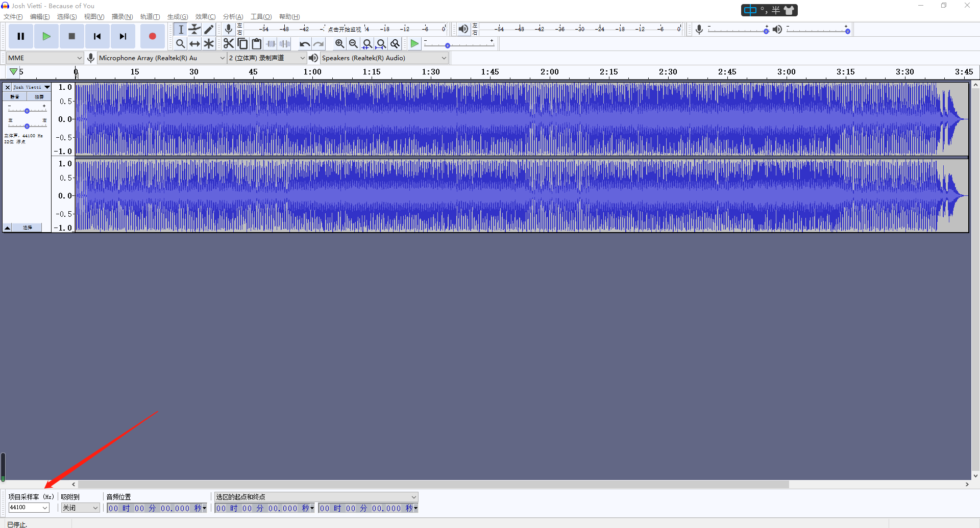
Task: Mute the Josh Vietti track
Action: (15, 97)
